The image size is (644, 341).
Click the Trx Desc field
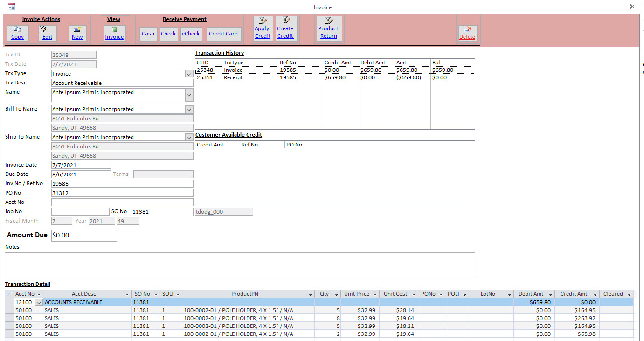122,83
